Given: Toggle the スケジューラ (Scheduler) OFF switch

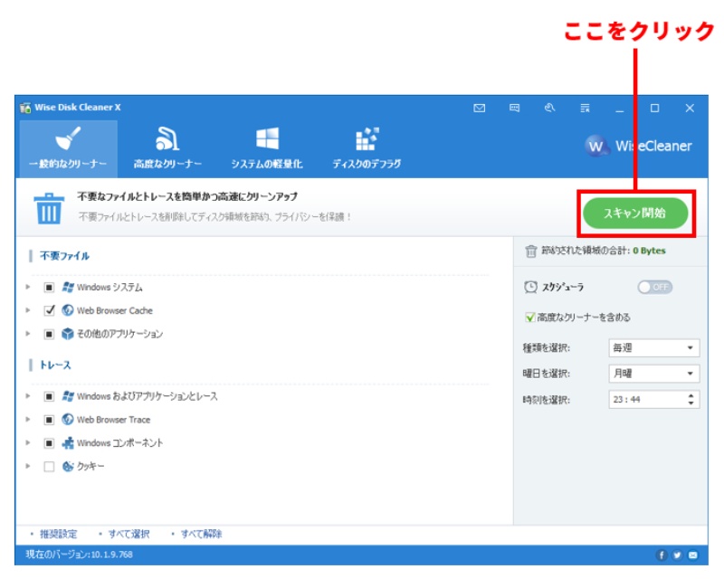Looking at the screenshot, I should click(x=653, y=287).
